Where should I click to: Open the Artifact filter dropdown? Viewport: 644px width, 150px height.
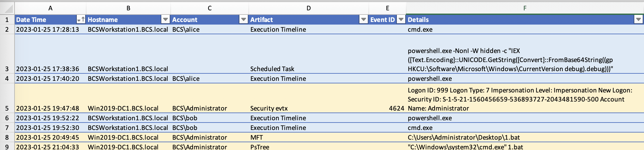363,20
